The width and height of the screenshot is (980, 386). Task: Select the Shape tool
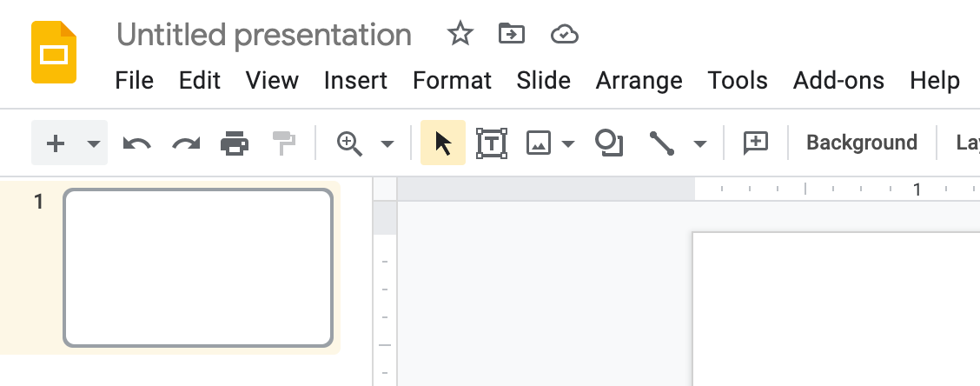pyautogui.click(x=609, y=143)
